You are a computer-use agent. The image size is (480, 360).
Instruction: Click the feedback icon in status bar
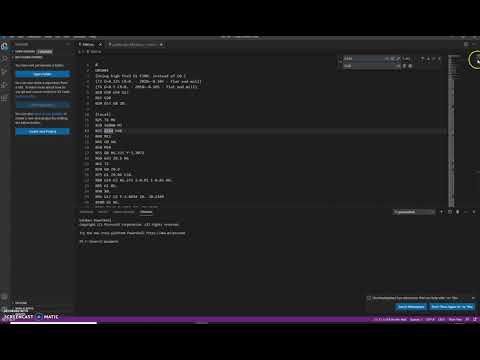pyautogui.click(x=467, y=319)
